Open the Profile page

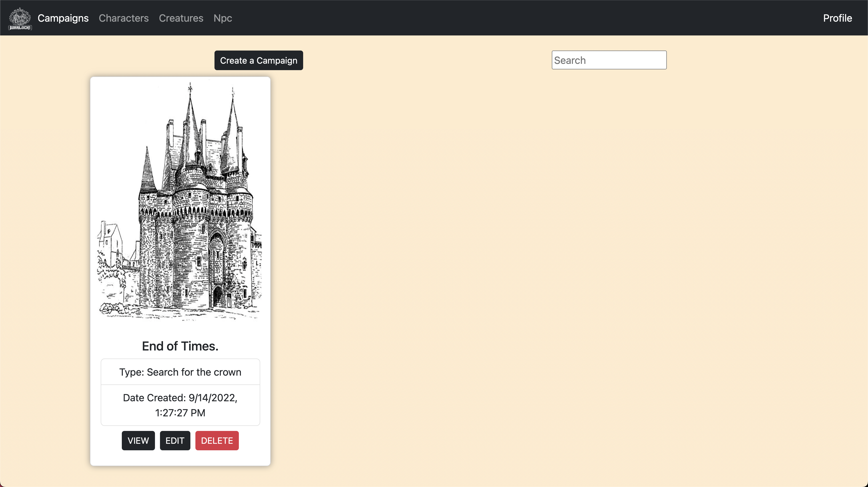tap(838, 18)
